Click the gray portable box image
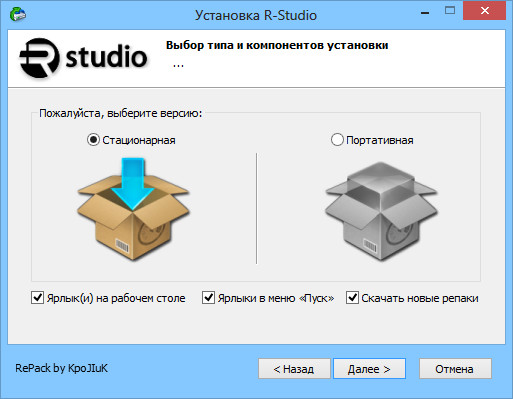 381,211
